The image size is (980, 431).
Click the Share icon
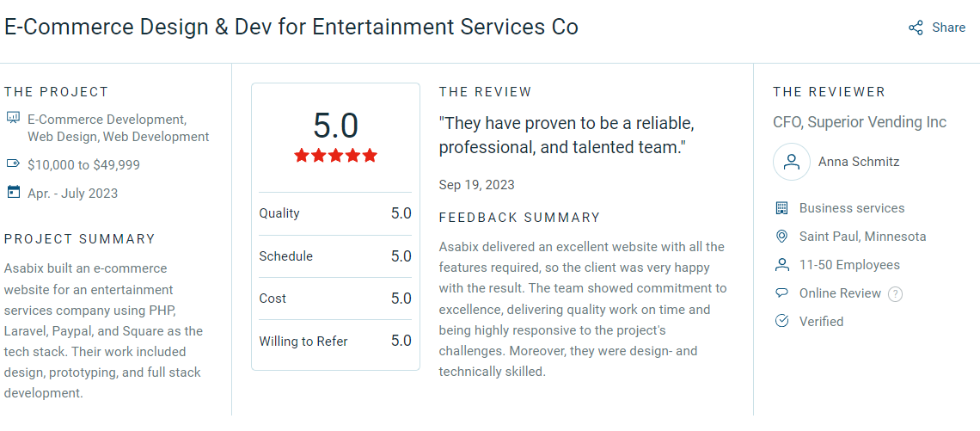(x=916, y=28)
